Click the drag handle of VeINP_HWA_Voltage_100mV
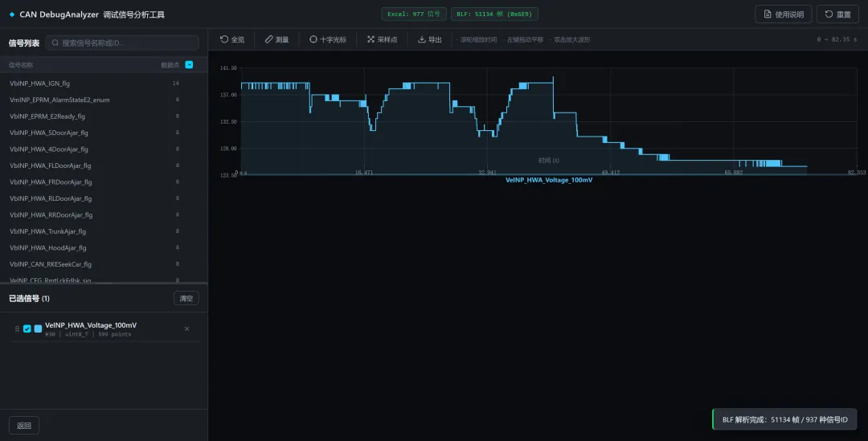The width and height of the screenshot is (868, 441). pos(17,329)
